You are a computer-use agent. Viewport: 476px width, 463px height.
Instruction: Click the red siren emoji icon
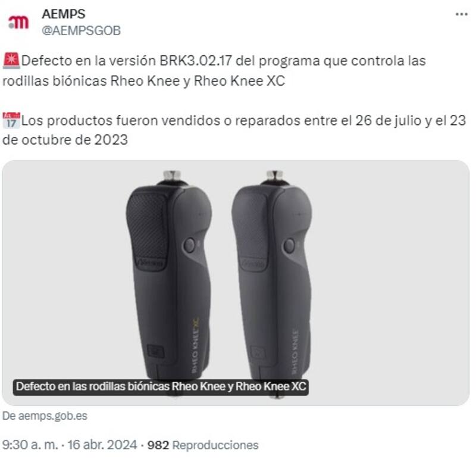pos(11,61)
